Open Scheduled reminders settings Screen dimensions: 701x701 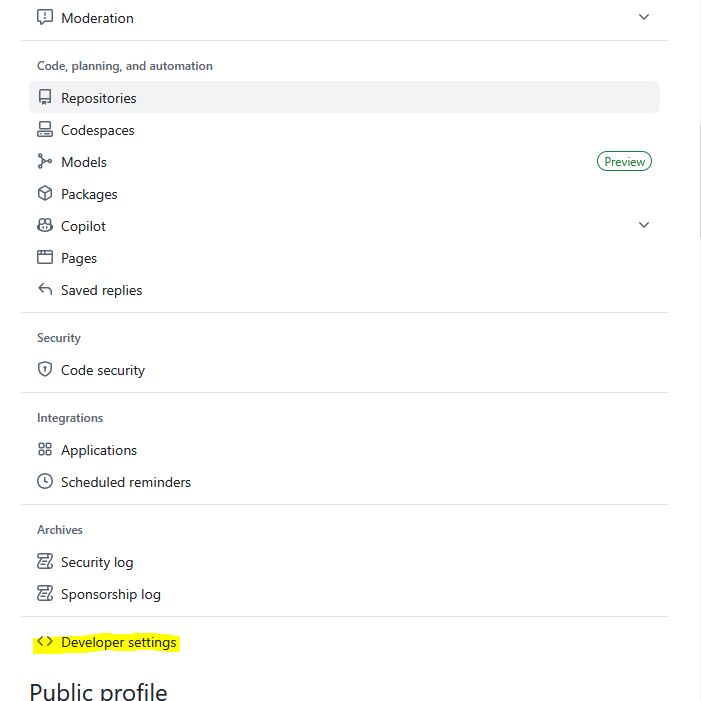coord(125,482)
